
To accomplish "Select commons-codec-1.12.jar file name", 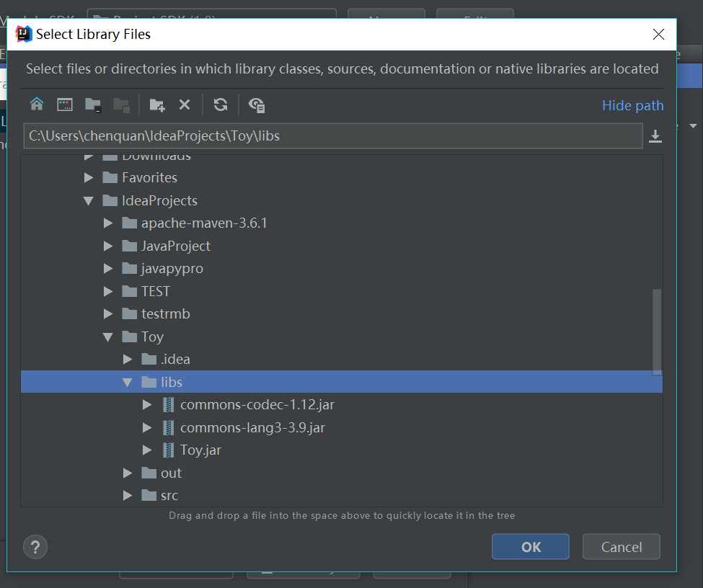I will [x=257, y=405].
